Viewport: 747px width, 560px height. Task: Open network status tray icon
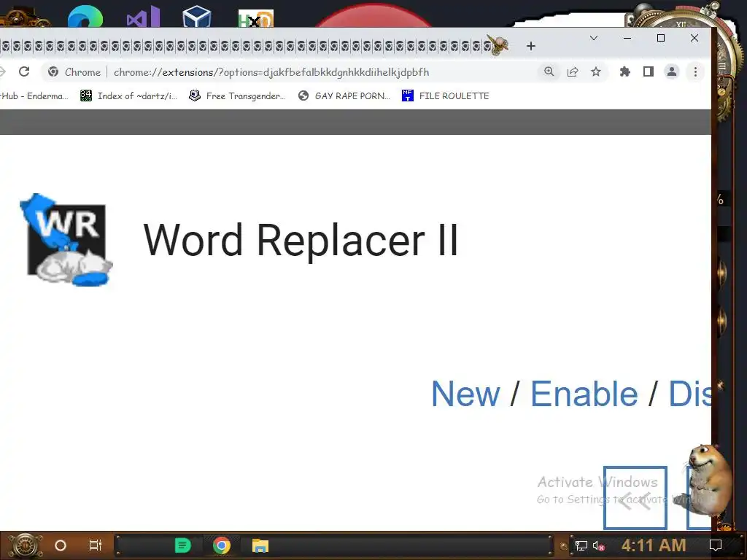pyautogui.click(x=581, y=545)
